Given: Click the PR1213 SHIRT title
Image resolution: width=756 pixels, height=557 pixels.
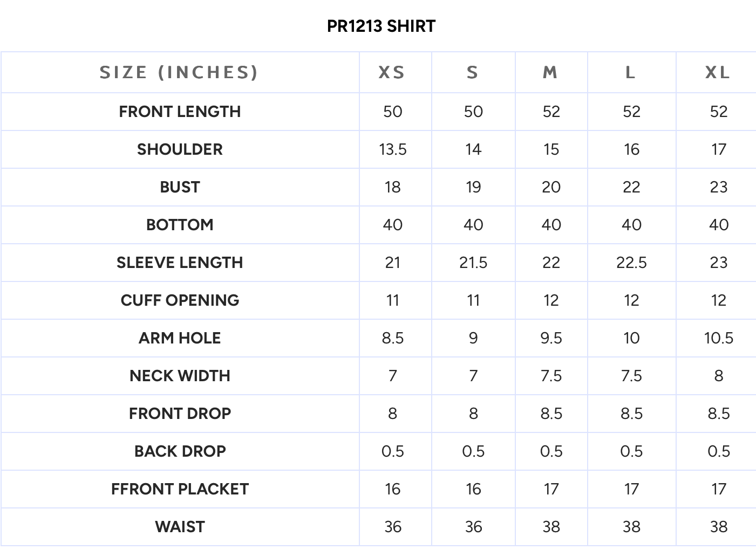Looking at the screenshot, I should pyautogui.click(x=381, y=26).
